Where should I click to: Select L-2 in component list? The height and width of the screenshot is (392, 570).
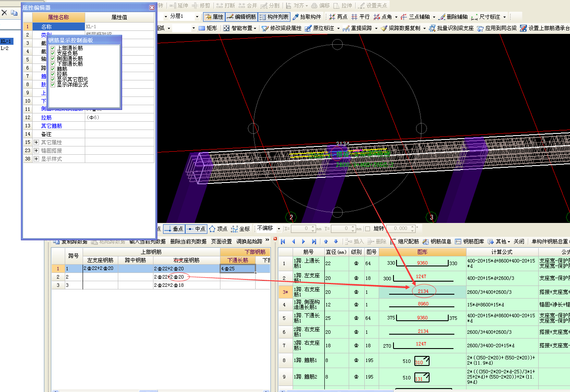point(5,48)
